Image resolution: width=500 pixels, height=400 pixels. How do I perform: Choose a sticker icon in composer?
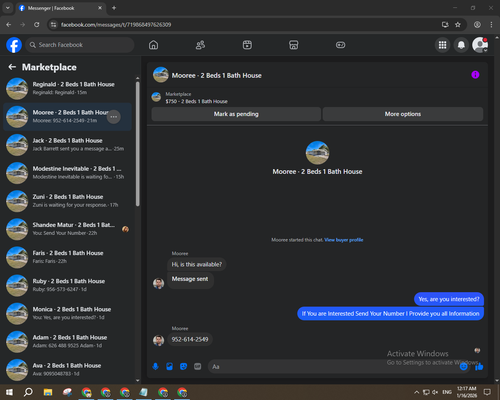183,367
